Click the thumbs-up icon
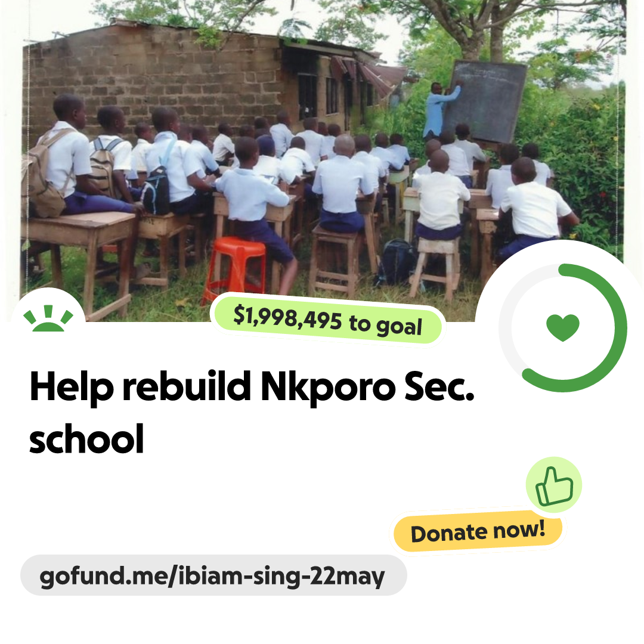 (x=554, y=487)
